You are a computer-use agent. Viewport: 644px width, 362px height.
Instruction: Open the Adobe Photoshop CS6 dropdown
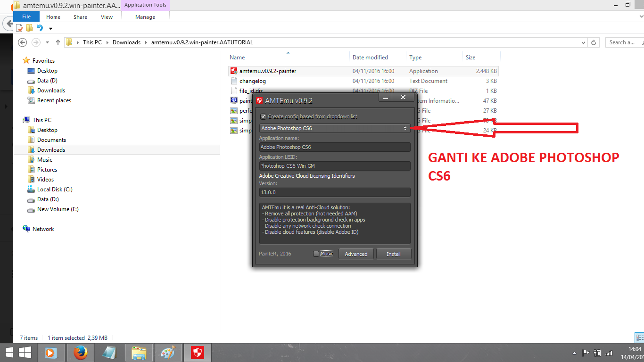click(x=335, y=128)
